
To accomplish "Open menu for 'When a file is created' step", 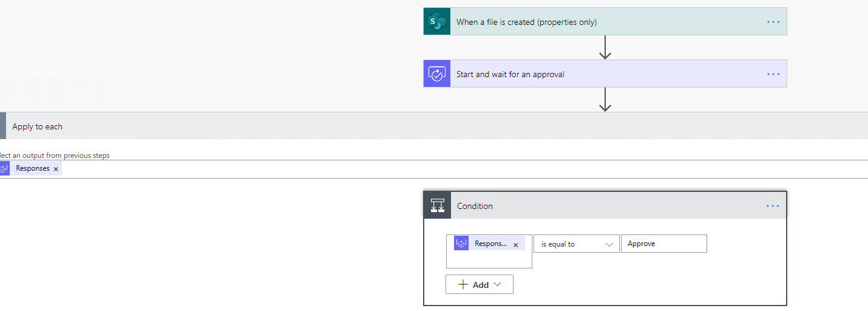I will click(x=773, y=22).
